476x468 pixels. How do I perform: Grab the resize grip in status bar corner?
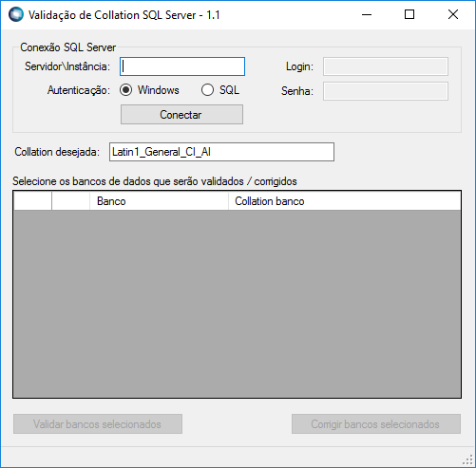469,461
